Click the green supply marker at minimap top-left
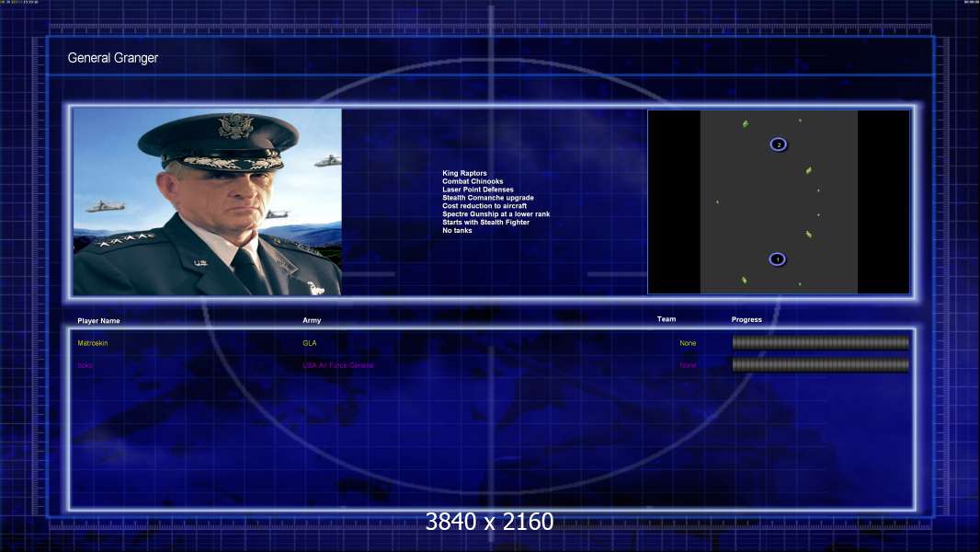The image size is (980, 552). pyautogui.click(x=745, y=124)
